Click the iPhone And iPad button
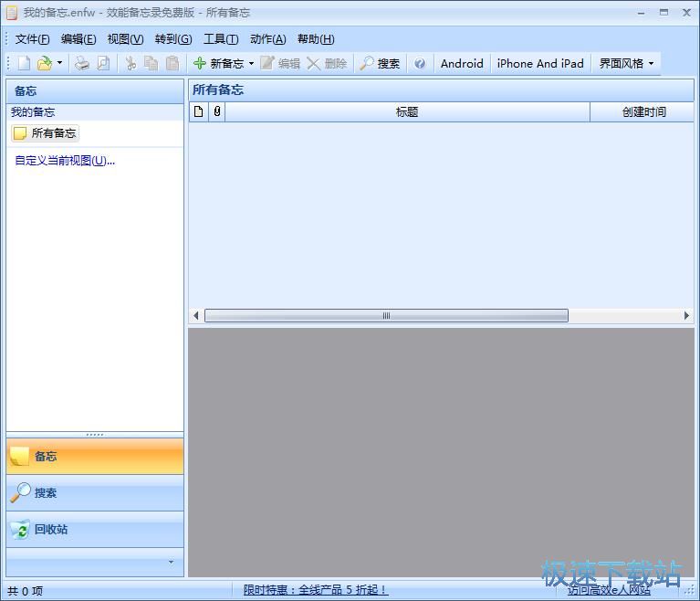This screenshot has height=601, width=700. click(x=540, y=63)
